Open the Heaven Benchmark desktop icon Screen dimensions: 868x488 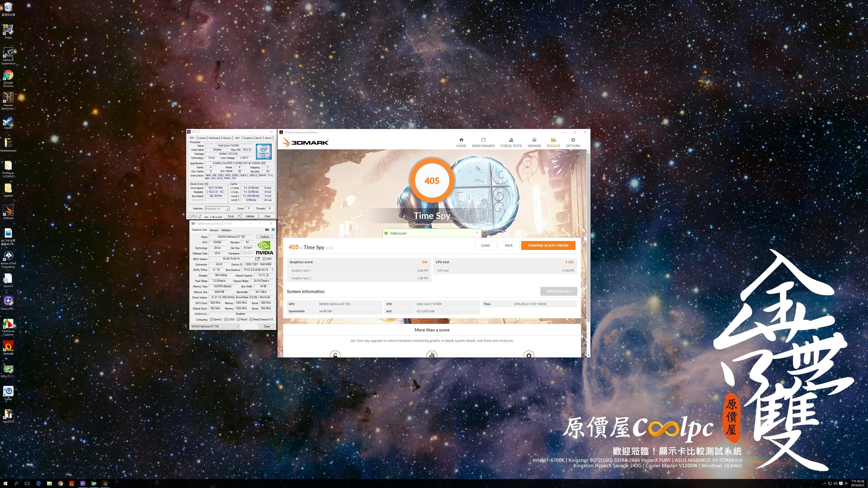8,101
